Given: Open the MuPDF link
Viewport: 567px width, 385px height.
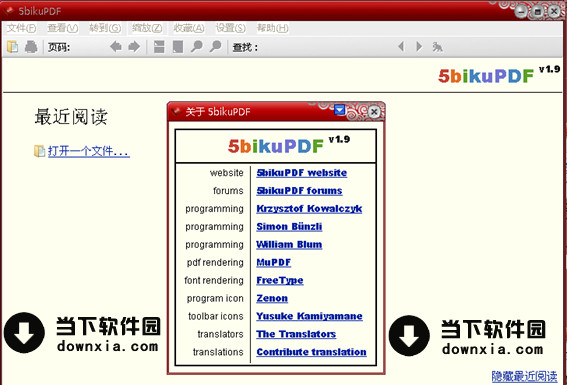Looking at the screenshot, I should point(274,262).
